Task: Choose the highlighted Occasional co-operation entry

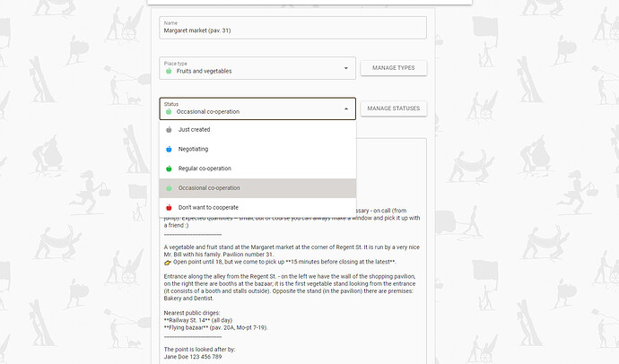Action: coord(257,188)
